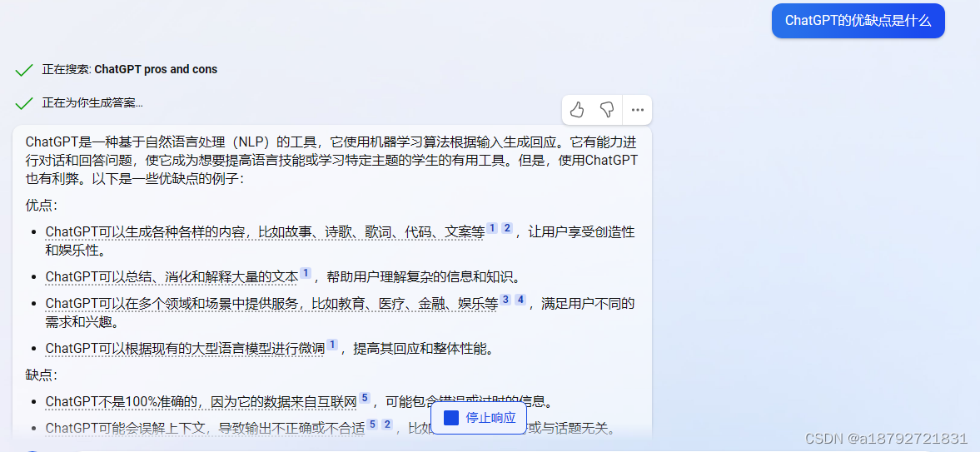Viewport: 980px width, 452px height.
Task: Click the 停止响应 stop responding button
Action: coord(479,418)
